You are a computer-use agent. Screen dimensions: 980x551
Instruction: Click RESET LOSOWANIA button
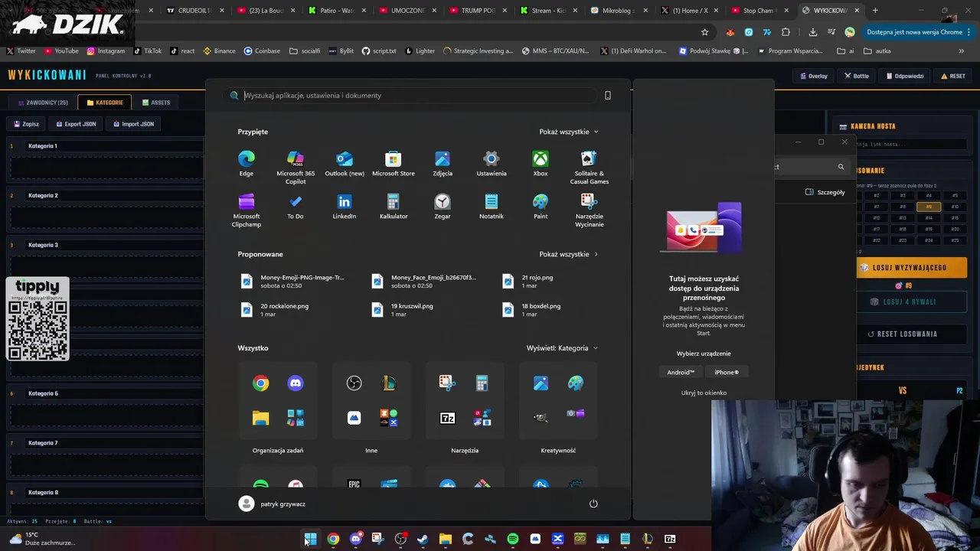pos(911,334)
